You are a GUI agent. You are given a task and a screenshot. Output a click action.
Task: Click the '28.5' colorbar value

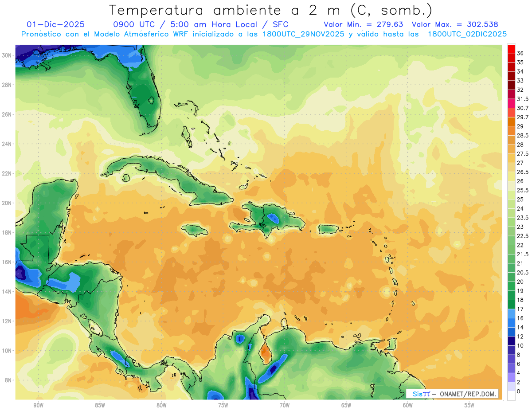pos(523,135)
